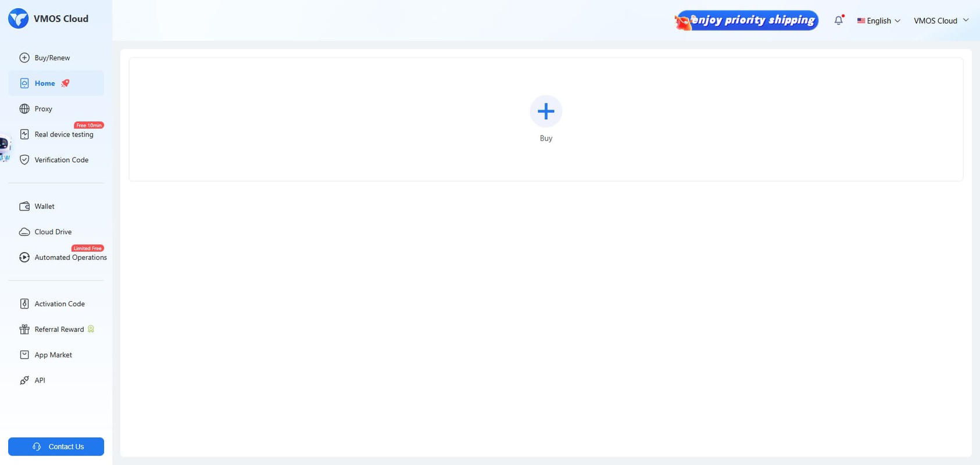Viewport: 980px width, 465px height.
Task: Click the robot mascot at left edge
Action: coord(5,148)
